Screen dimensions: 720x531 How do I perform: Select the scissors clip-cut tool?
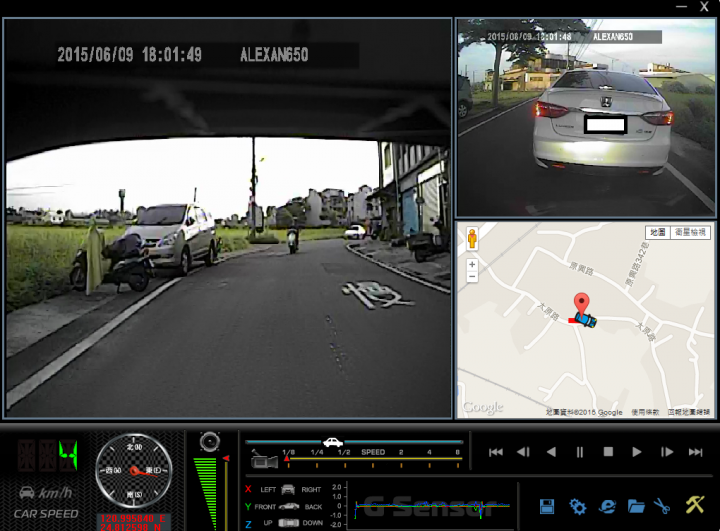point(662,506)
